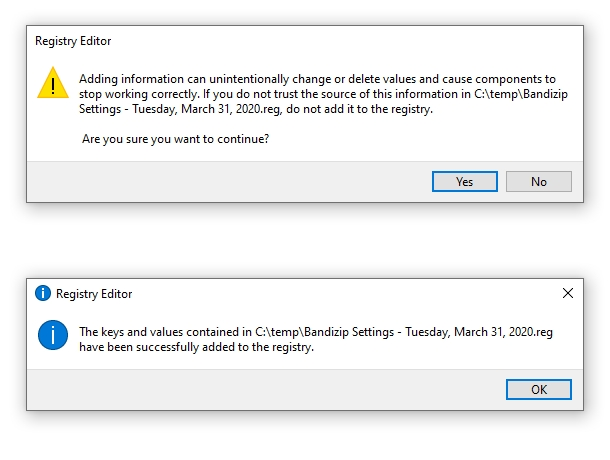Click the yellow warning triangle icon
The height and width of the screenshot is (460, 610).
coord(52,83)
